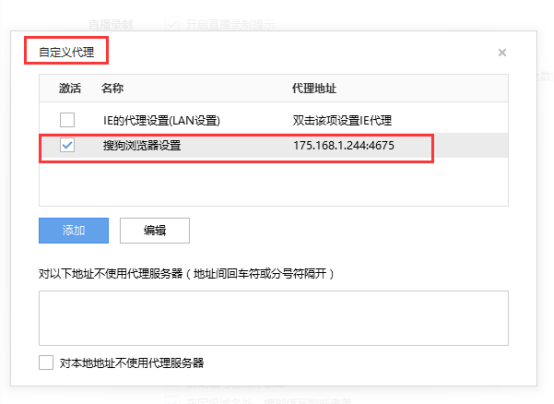This screenshot has height=404, width=554.
Task: Enable the IE的代理设置 activation checkbox
Action: click(x=67, y=120)
